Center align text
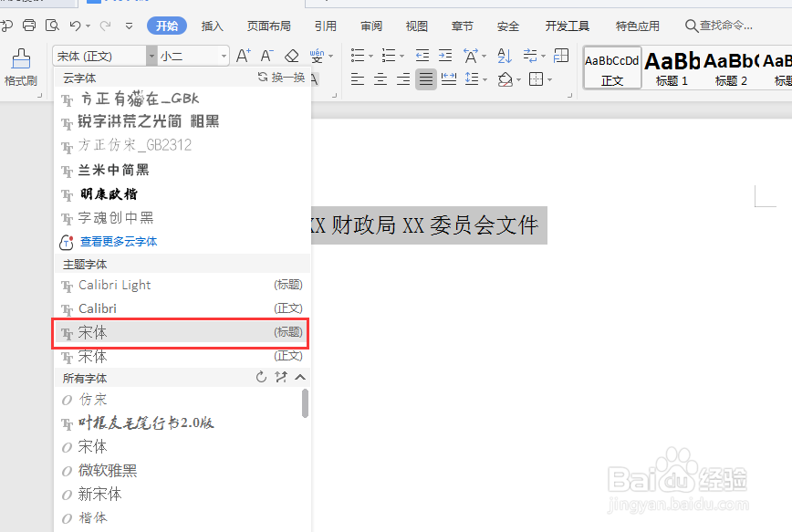The width and height of the screenshot is (792, 532). [380, 79]
